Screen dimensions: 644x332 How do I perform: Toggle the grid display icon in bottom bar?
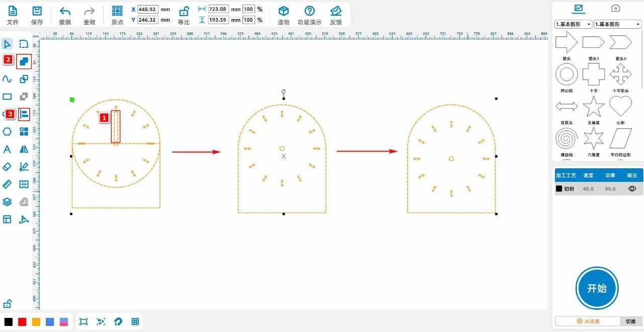pos(135,321)
